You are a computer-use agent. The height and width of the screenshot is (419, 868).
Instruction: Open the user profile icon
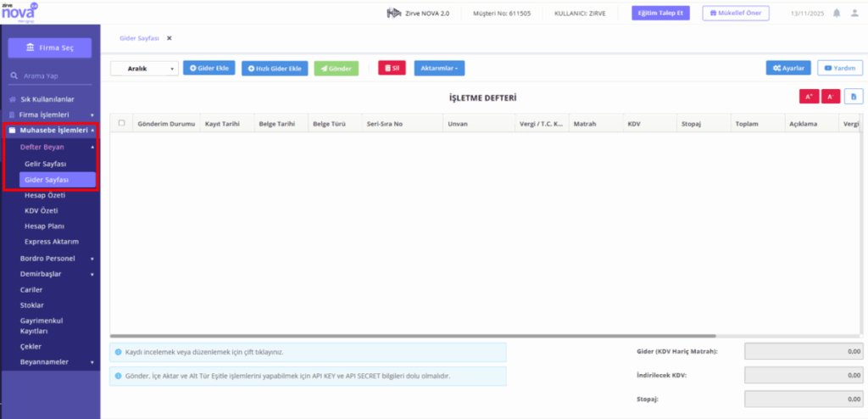click(x=854, y=14)
